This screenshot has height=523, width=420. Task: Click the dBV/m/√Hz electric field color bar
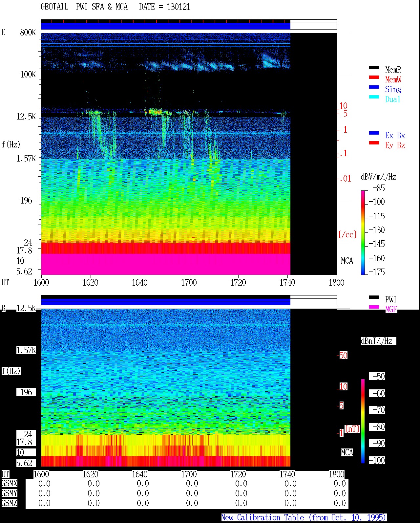coord(363,232)
